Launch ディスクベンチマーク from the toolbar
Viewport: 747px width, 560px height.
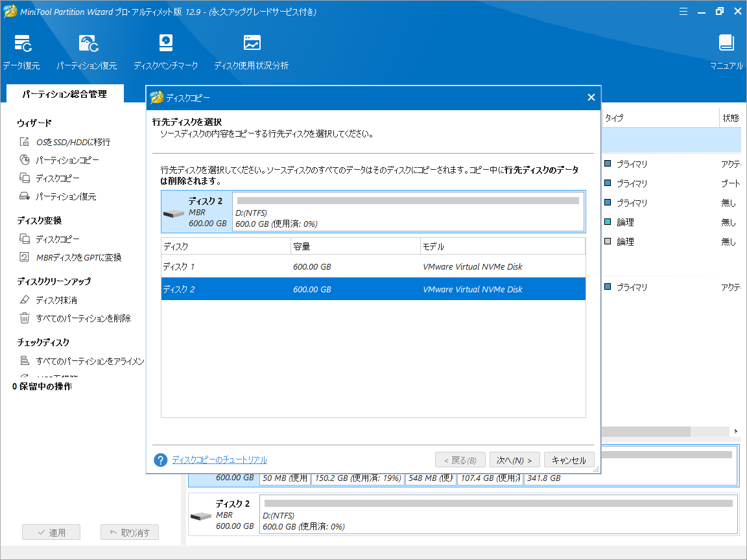[x=165, y=52]
